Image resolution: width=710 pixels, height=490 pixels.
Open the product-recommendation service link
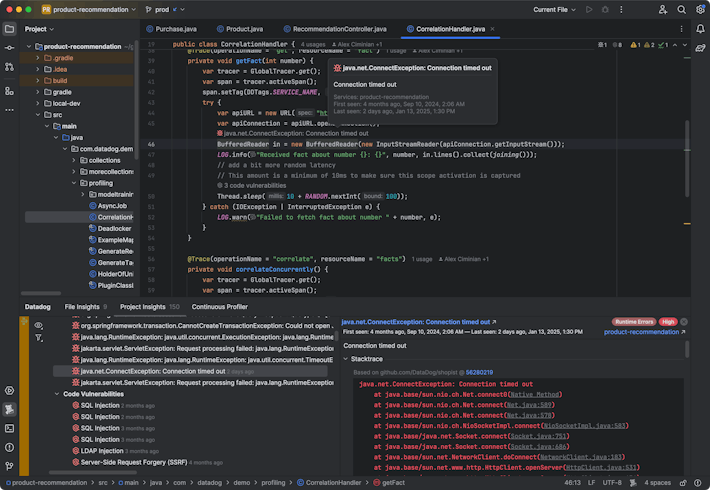641,331
